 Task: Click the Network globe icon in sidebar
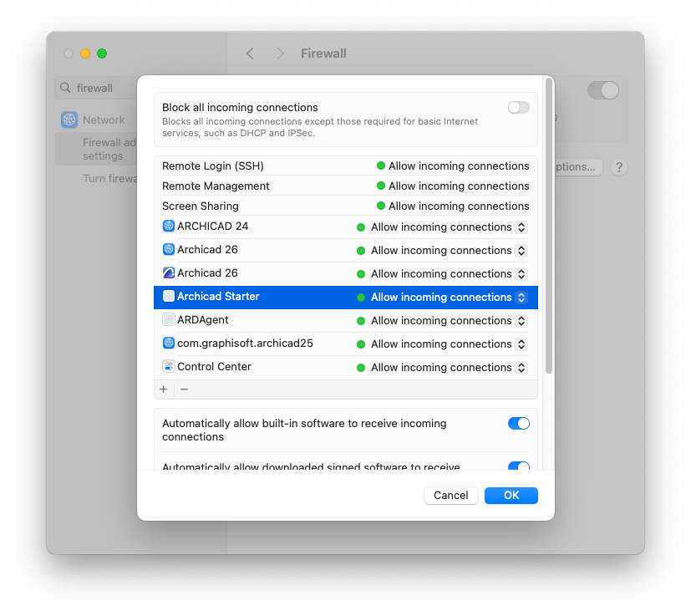click(69, 120)
